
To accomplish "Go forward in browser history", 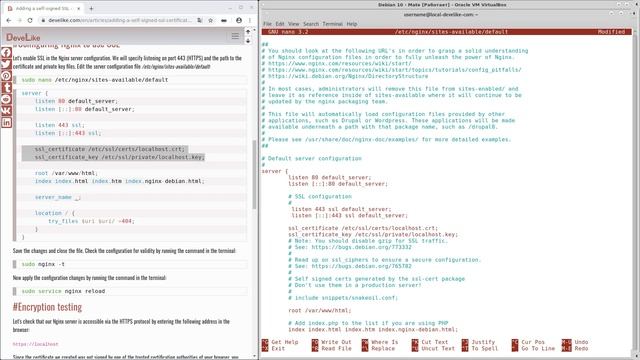I will pyautogui.click(x=19, y=20).
